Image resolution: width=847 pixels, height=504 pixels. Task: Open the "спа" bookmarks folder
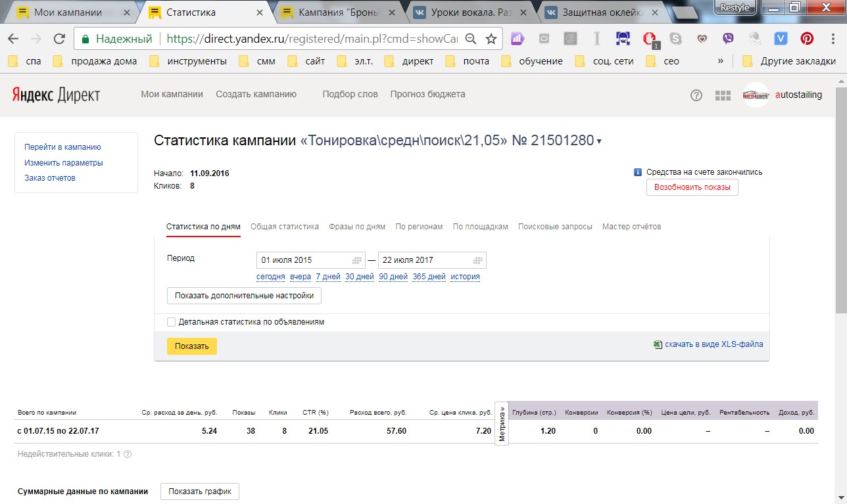click(24, 61)
